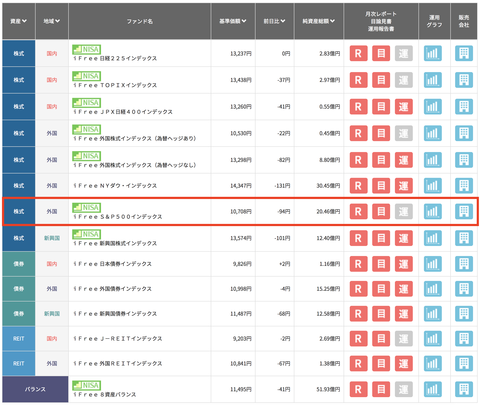Select the +2円 change for 日本債券インデックス
This screenshot has height=405, width=480.
click(x=285, y=264)
